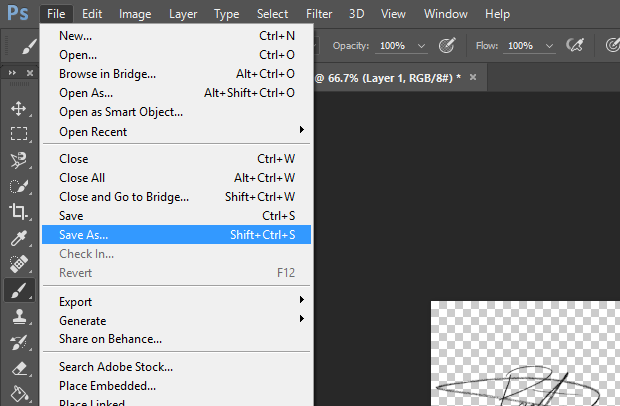Choose Search Adobe Stock...

(176, 367)
